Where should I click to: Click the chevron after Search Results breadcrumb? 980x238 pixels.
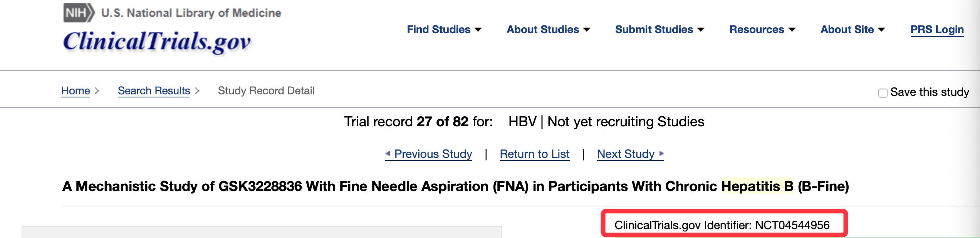pos(197,91)
